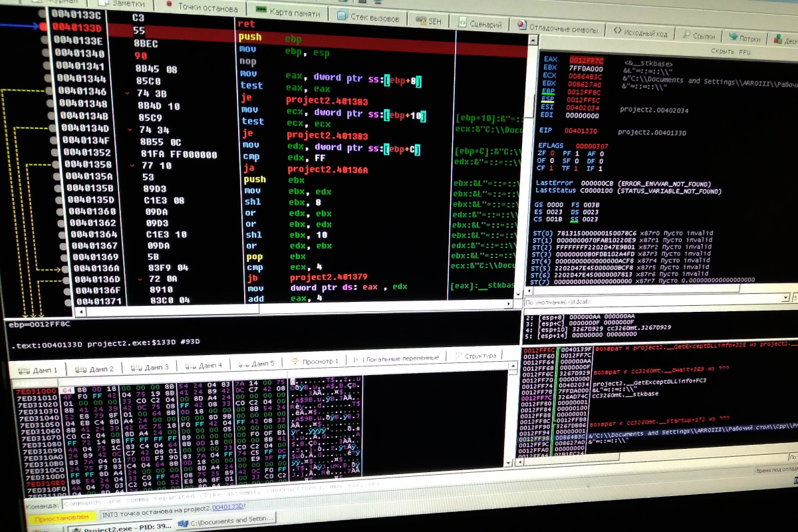The height and width of the screenshot is (532, 798).
Task: Click the Приостановлен status label
Action: (61, 517)
